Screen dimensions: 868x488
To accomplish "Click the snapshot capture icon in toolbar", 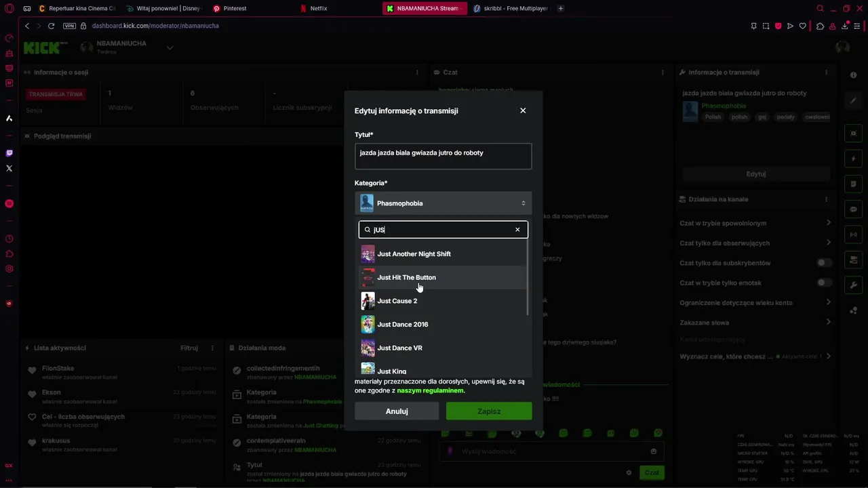I will tap(766, 26).
